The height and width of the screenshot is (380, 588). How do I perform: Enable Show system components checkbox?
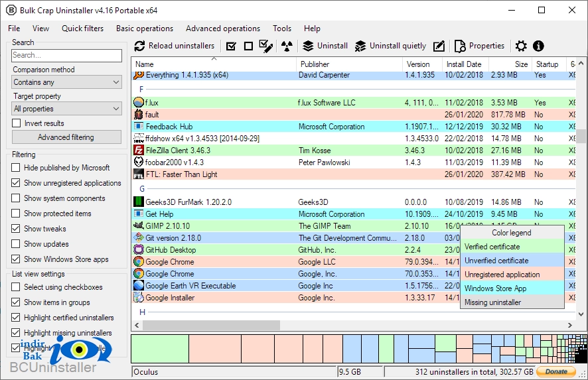16,198
